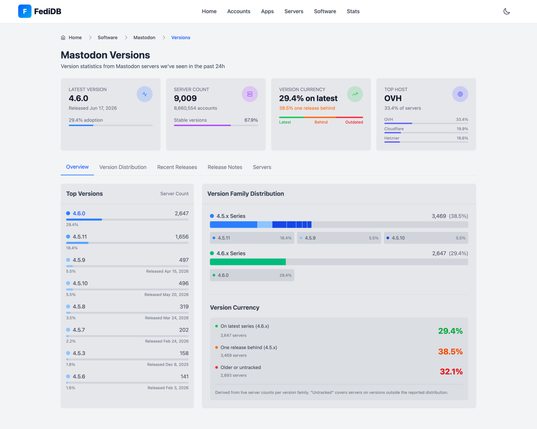Click the 'One release behind (4.5.x)' row

click(339, 351)
